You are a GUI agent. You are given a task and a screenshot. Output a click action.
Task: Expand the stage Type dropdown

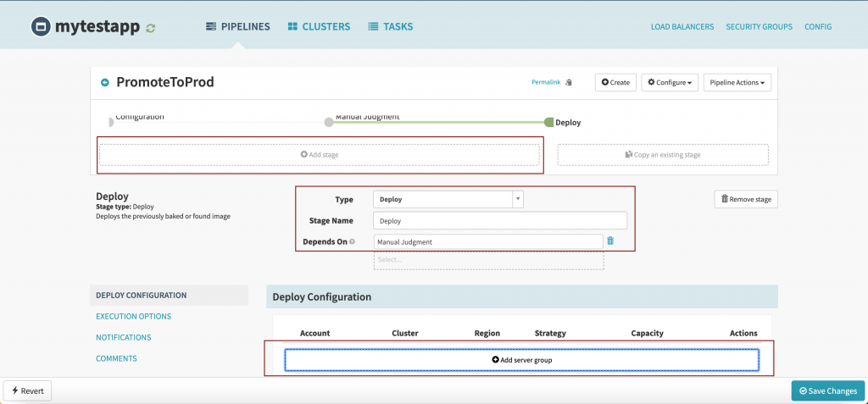[448, 199]
